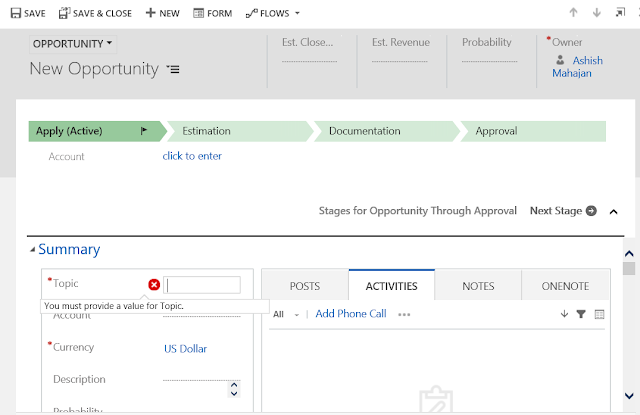Open the Opportunity form selector dropdown
The height and width of the screenshot is (415, 640).
click(74, 44)
